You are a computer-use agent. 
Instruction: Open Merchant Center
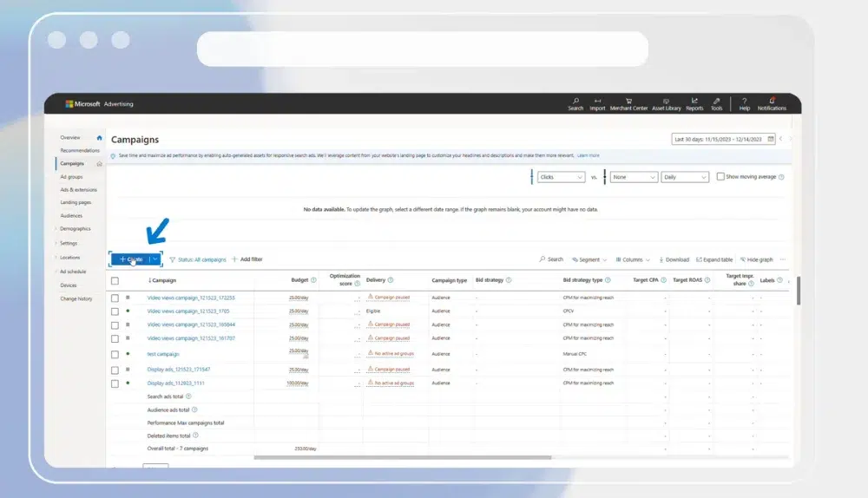628,104
